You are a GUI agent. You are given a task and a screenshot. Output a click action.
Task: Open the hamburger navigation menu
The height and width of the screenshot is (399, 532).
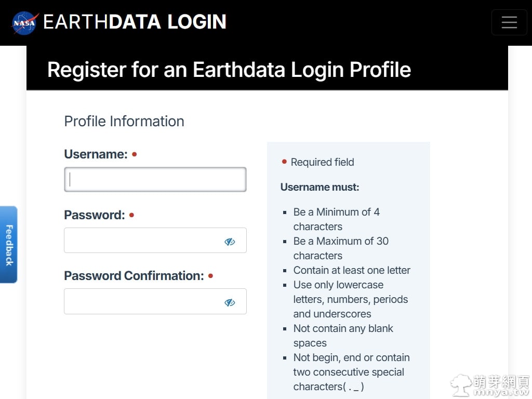pyautogui.click(x=509, y=22)
